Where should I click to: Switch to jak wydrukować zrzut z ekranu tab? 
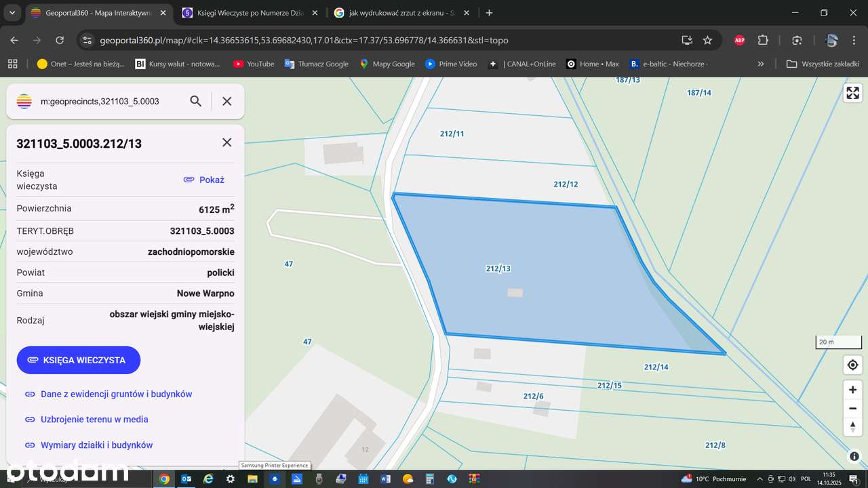(x=402, y=13)
